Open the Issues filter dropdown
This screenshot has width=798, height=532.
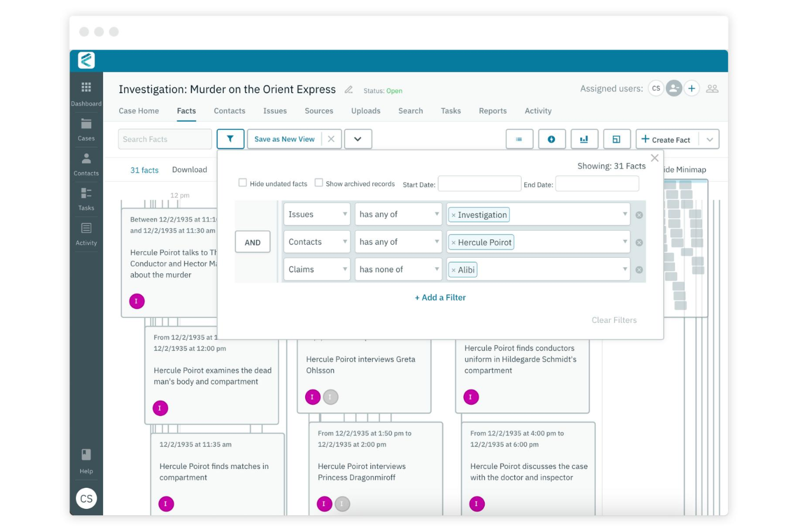tap(317, 214)
